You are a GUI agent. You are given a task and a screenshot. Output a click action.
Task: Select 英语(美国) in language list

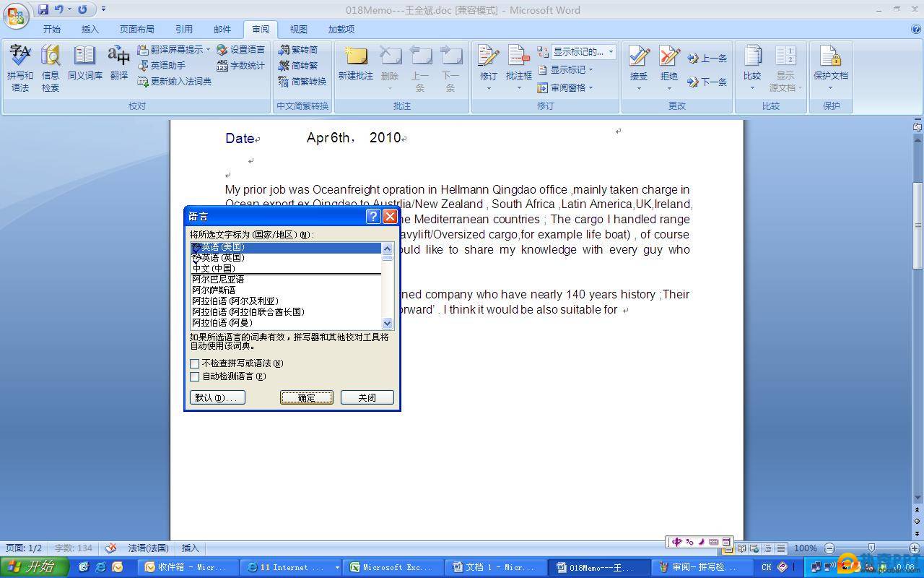(x=286, y=247)
